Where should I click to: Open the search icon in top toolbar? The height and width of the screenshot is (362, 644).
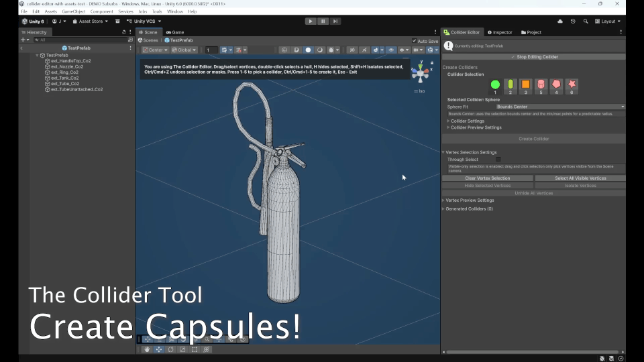pos(586,21)
